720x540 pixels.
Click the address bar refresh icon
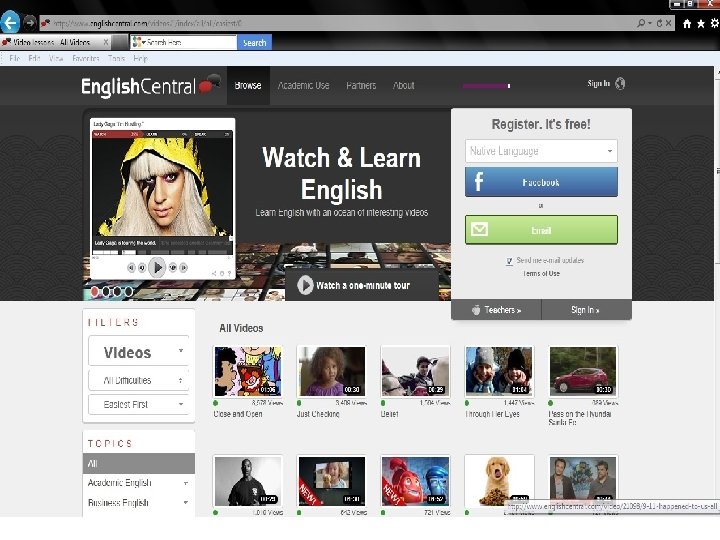pyautogui.click(x=659, y=23)
